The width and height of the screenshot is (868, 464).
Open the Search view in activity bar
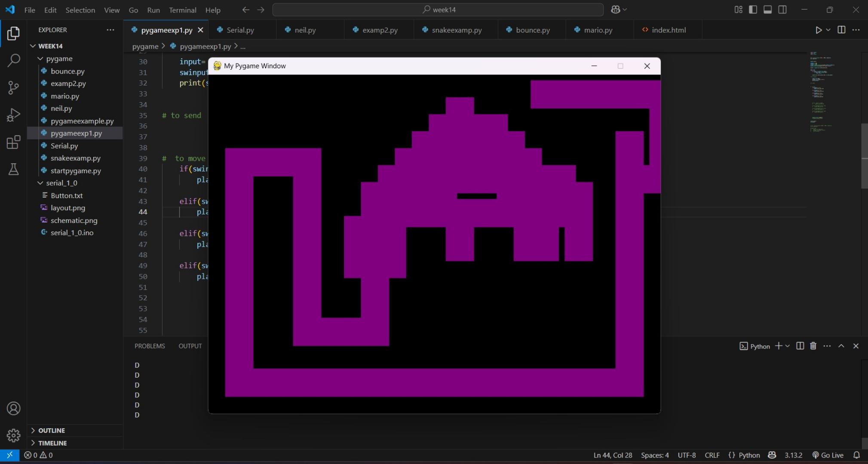pos(13,61)
